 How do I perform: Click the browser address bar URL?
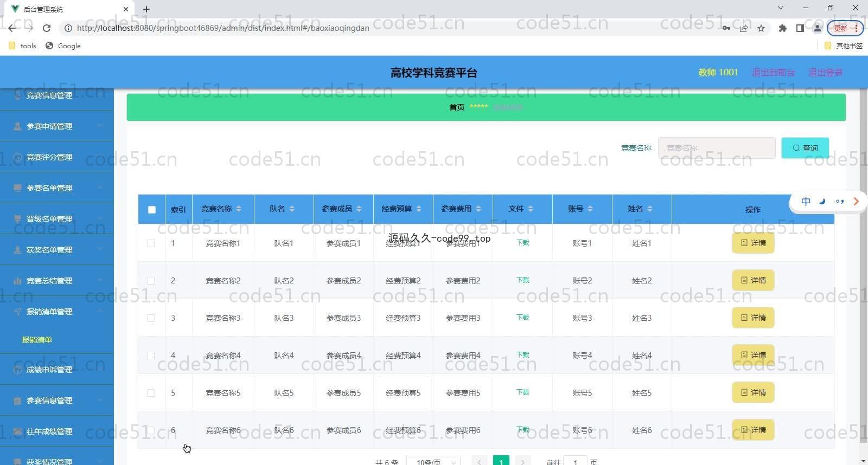[x=223, y=28]
